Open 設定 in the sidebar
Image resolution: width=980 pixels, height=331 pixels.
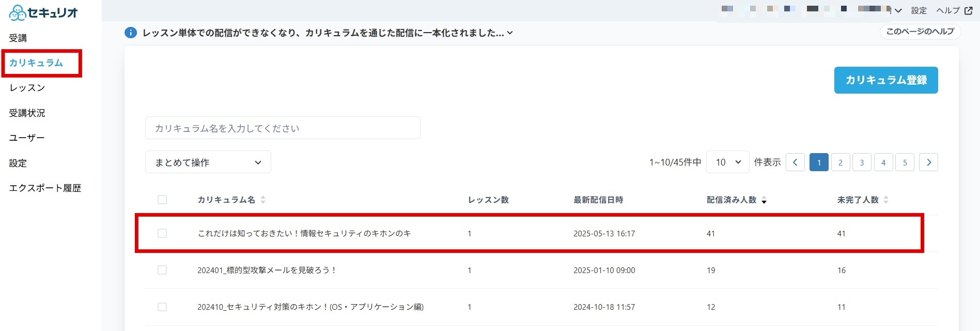[x=18, y=163]
